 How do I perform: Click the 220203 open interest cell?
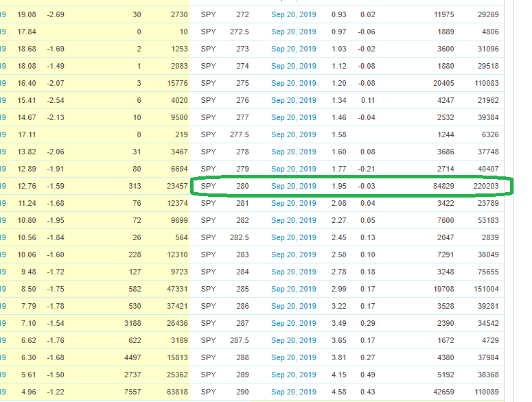point(484,187)
